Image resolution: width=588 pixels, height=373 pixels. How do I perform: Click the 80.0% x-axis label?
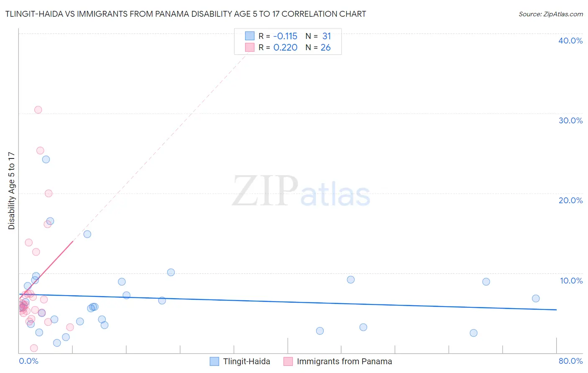570,361
